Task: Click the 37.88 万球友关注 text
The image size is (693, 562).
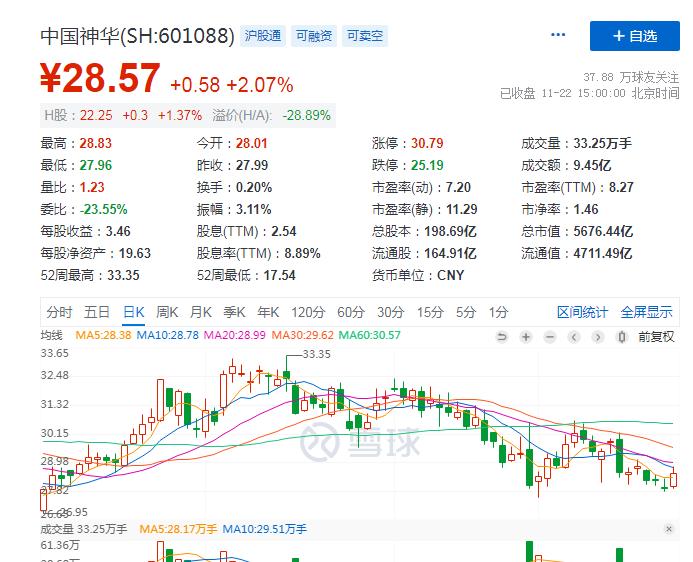Action: [x=631, y=77]
